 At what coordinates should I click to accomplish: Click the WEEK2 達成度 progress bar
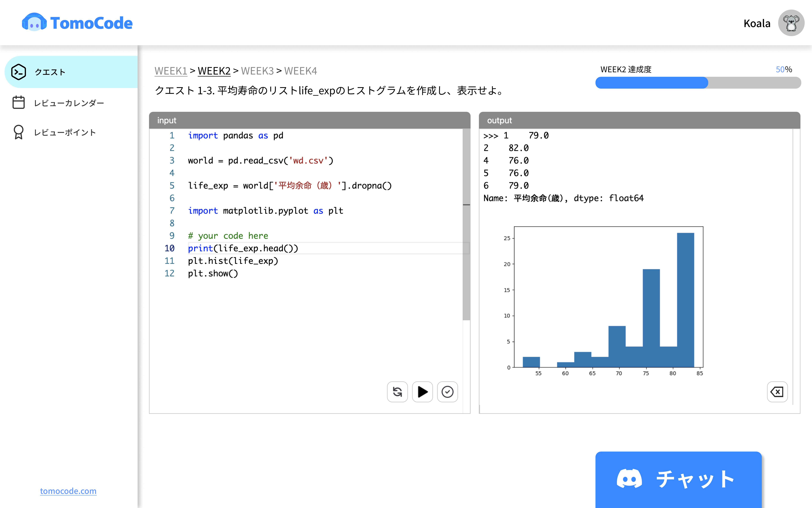(698, 83)
